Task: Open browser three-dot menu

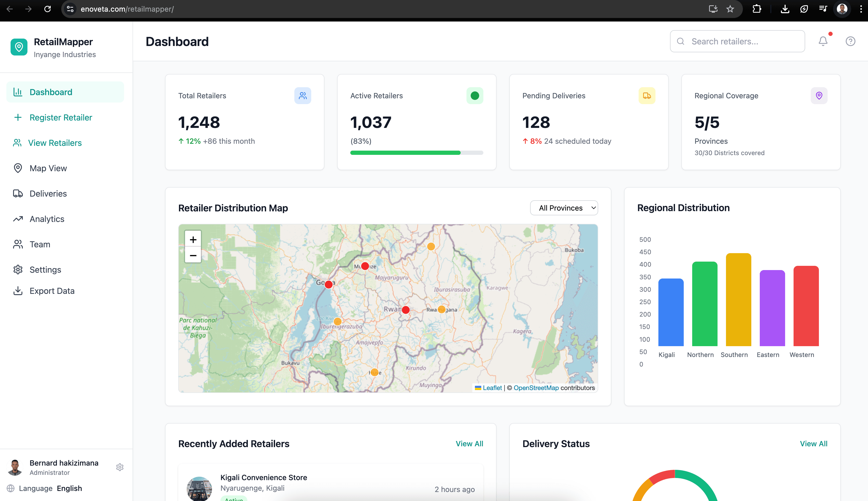Action: pos(861,9)
